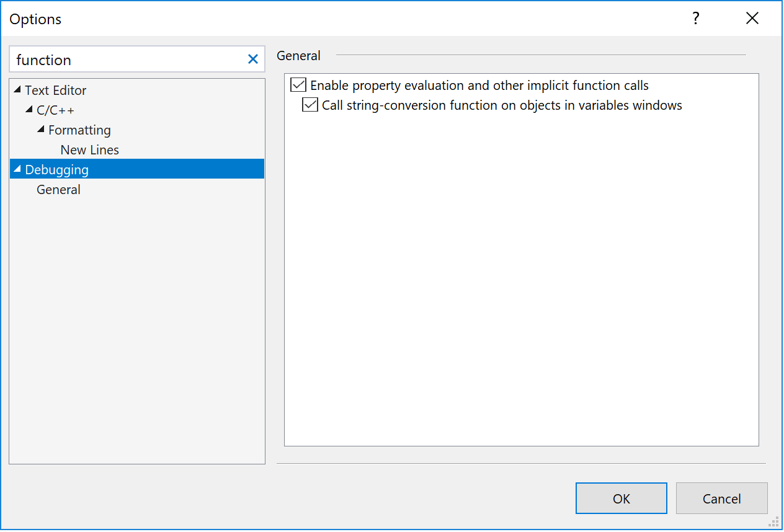
Task: Open the Options dialog help
Action: [x=695, y=19]
